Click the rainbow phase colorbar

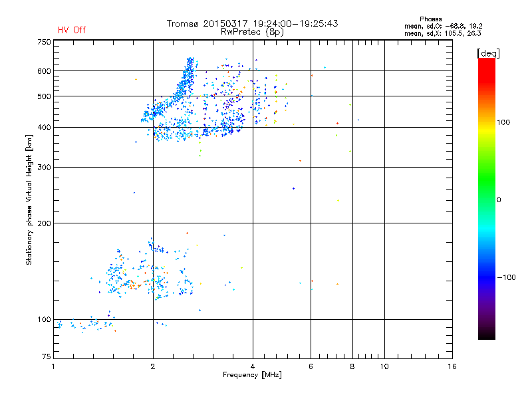[x=487, y=198]
